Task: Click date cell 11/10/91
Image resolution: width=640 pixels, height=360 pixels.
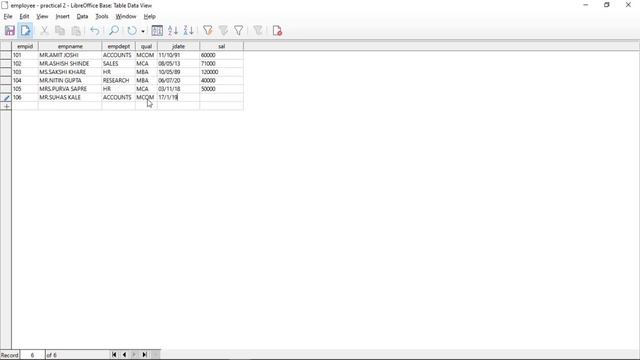Action: point(178,55)
